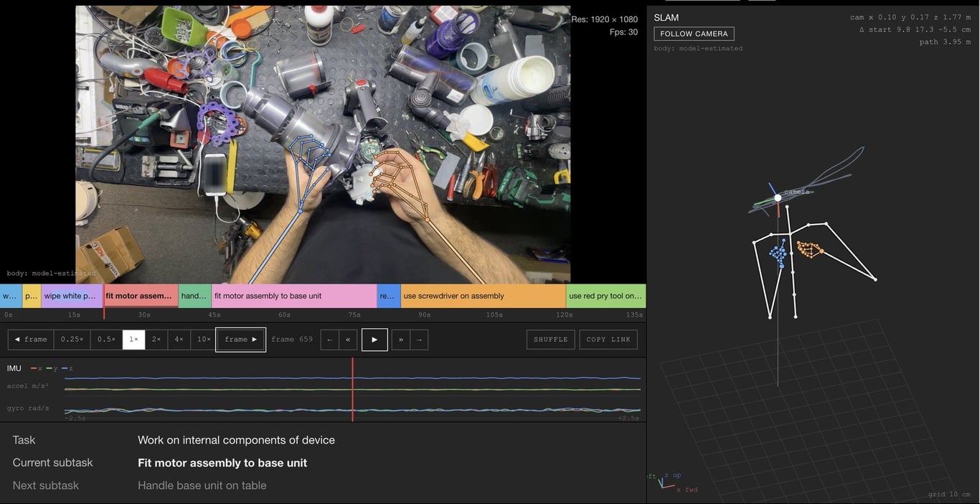This screenshot has height=504, width=980.
Task: Jump to pink 'fit motor assembly to base unit' segment
Action: pos(294,296)
